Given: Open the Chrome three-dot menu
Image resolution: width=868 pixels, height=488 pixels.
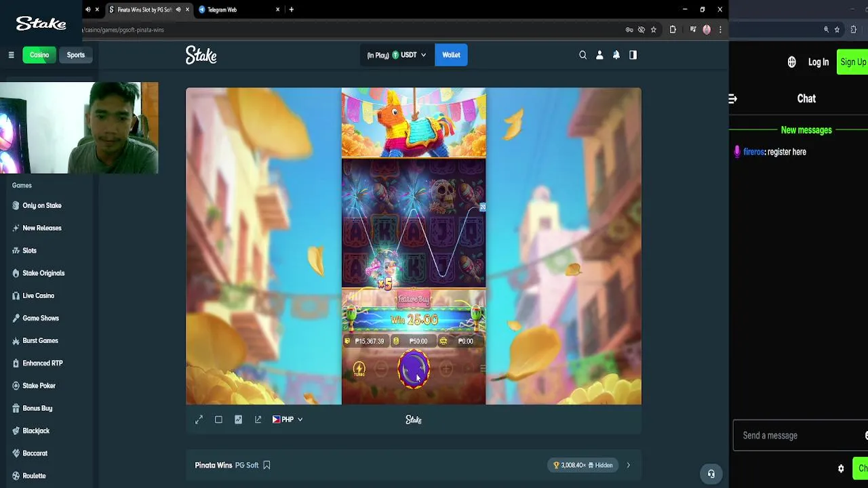Looking at the screenshot, I should point(720,30).
